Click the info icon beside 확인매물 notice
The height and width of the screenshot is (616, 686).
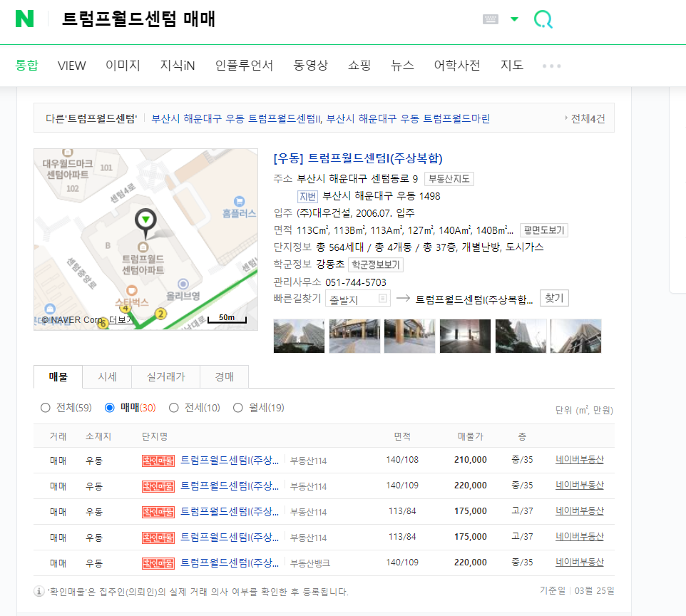(x=39, y=592)
